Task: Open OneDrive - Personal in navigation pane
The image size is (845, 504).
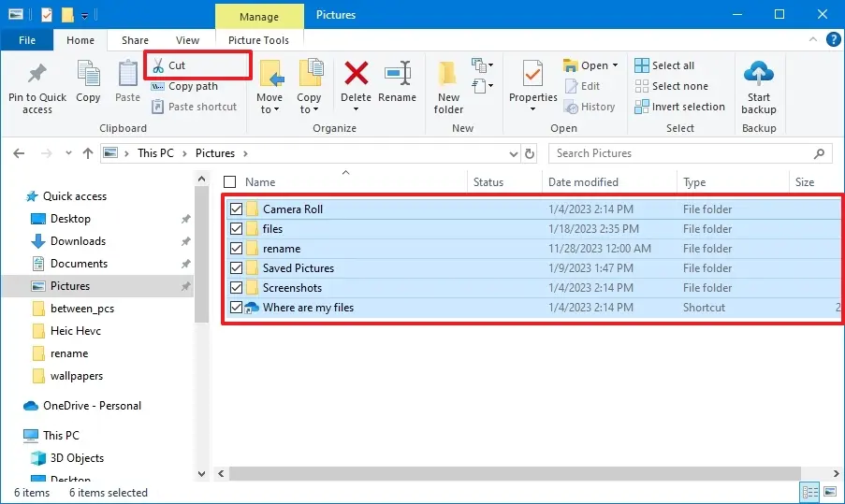Action: click(x=92, y=406)
